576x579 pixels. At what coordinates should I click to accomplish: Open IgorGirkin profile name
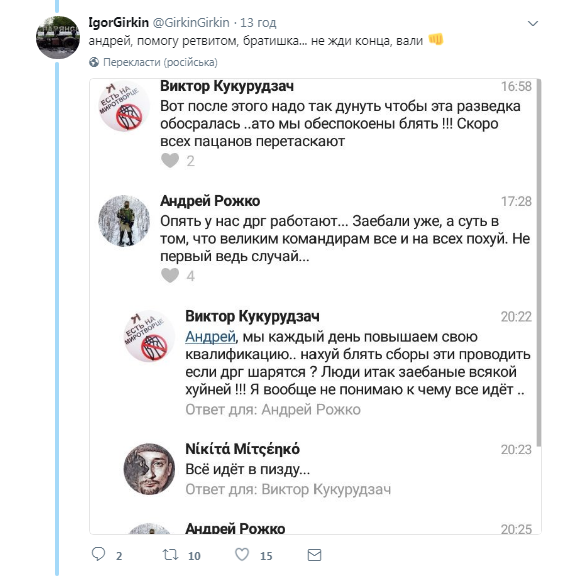tap(119, 23)
